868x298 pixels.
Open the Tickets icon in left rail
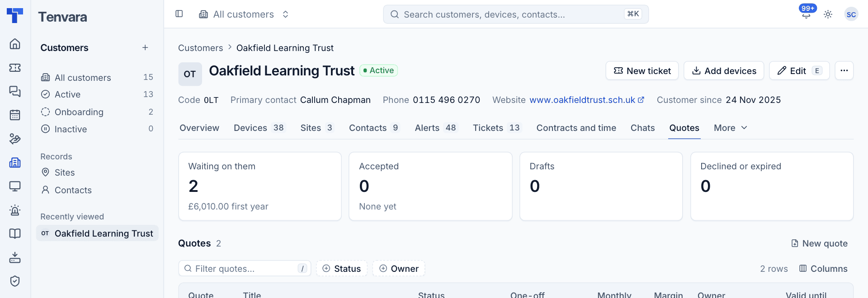click(15, 68)
